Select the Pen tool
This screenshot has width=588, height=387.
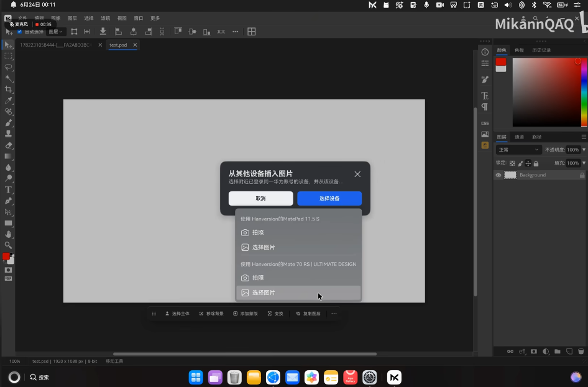(8, 201)
